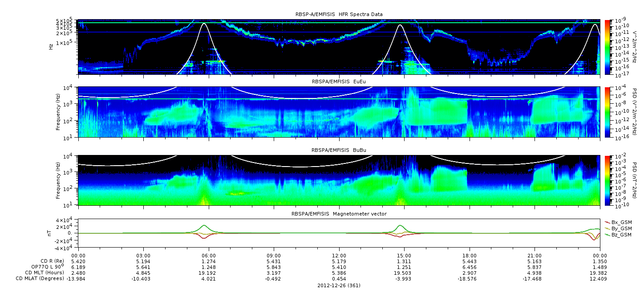Viewport: 644px width, 293px height.
Task: Click the 12:00 time axis label
Action: pyautogui.click(x=339, y=255)
